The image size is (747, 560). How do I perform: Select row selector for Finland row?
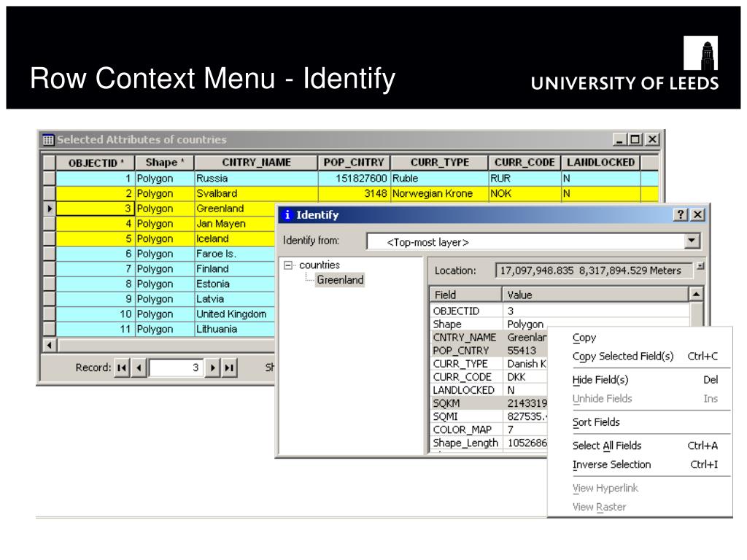tap(49, 269)
